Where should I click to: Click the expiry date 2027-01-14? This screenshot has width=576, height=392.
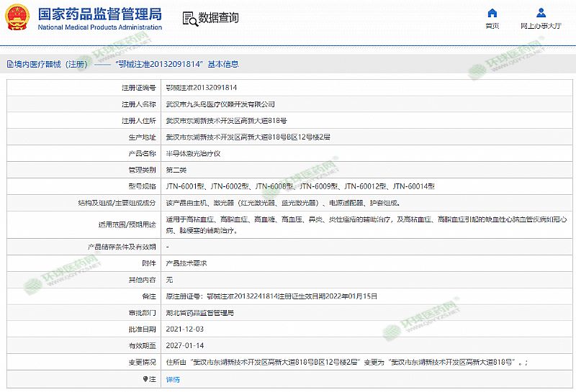pos(185,345)
